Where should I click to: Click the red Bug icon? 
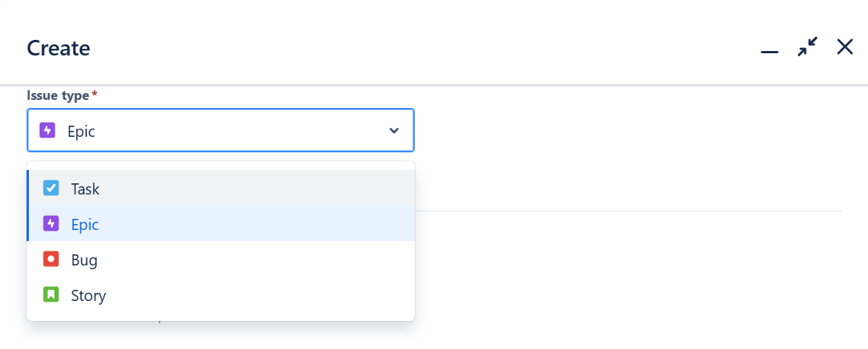click(x=51, y=260)
